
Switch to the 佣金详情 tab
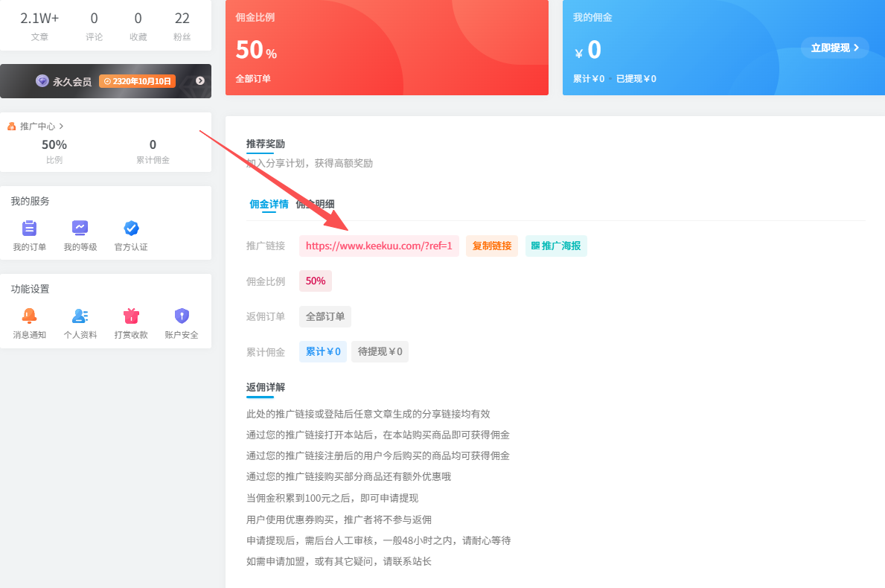(x=269, y=204)
